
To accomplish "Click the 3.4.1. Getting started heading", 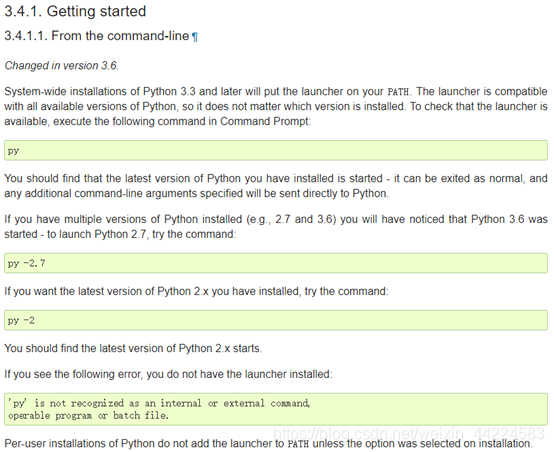I will coord(75,11).
